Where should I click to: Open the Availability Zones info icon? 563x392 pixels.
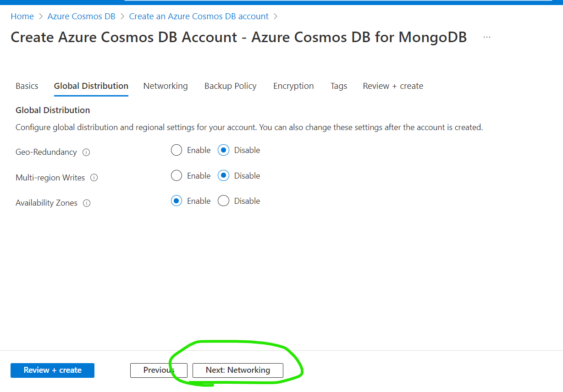pyautogui.click(x=87, y=203)
